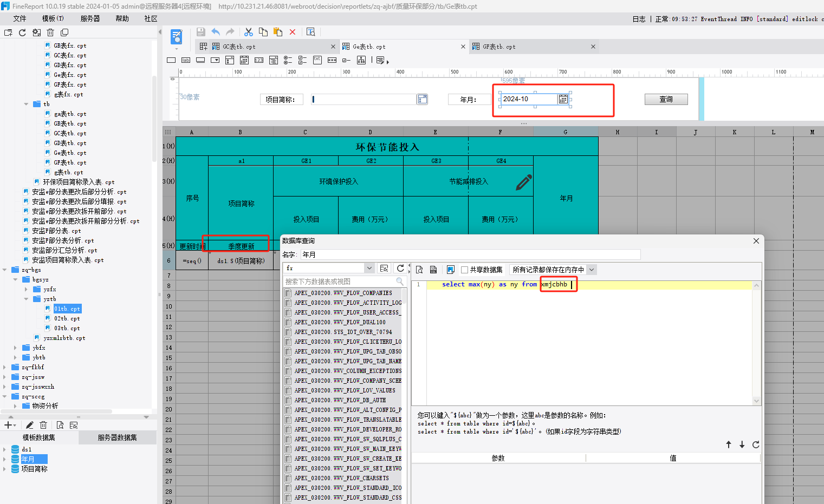
Task: Open the 帮助 menu
Action: point(122,18)
